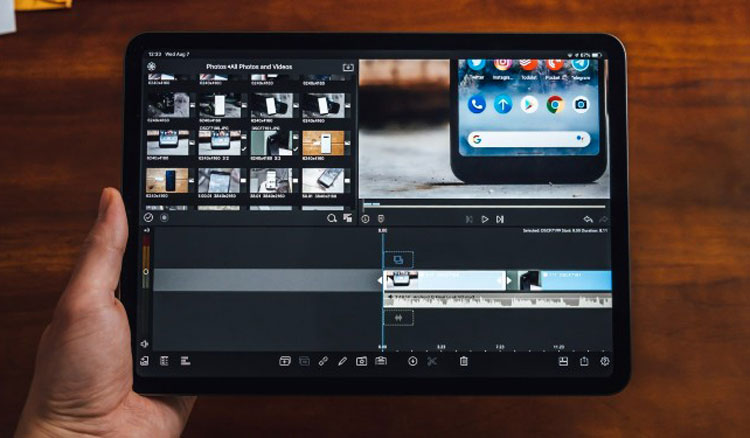This screenshot has width=750, height=438.
Task: Tap the marker icon beside the clock icon
Action: [381, 219]
